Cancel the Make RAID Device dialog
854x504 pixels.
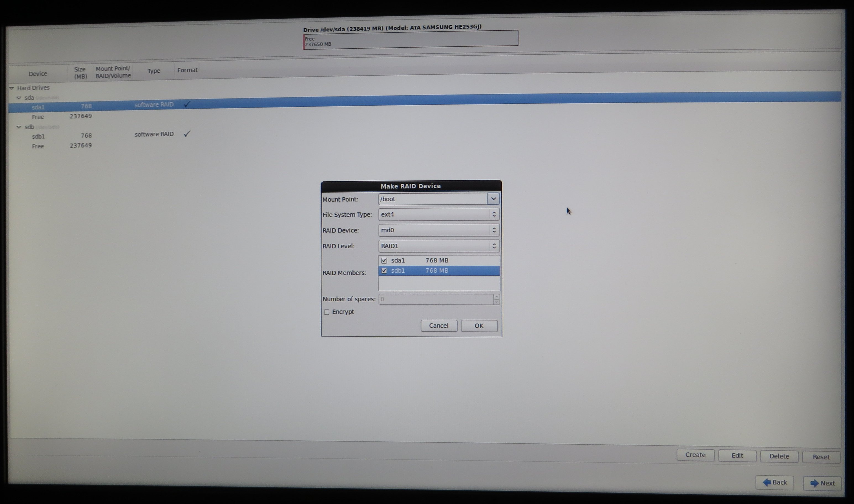pyautogui.click(x=439, y=326)
